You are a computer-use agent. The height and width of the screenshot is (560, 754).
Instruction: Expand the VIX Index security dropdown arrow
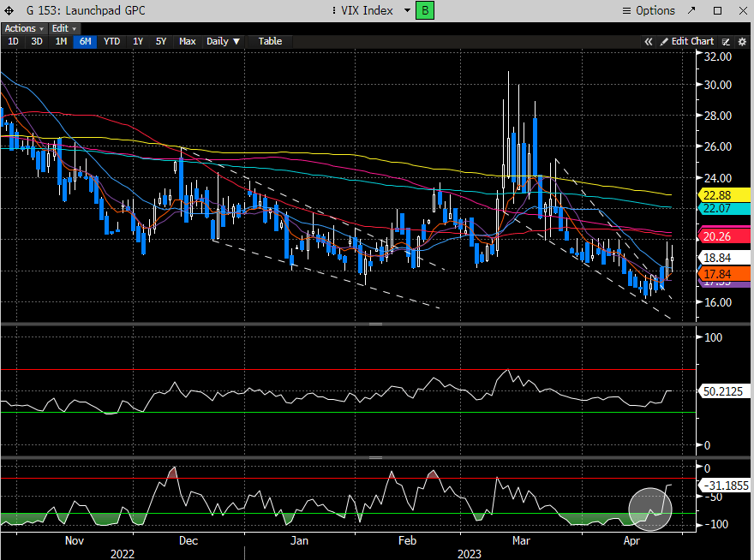(404, 10)
